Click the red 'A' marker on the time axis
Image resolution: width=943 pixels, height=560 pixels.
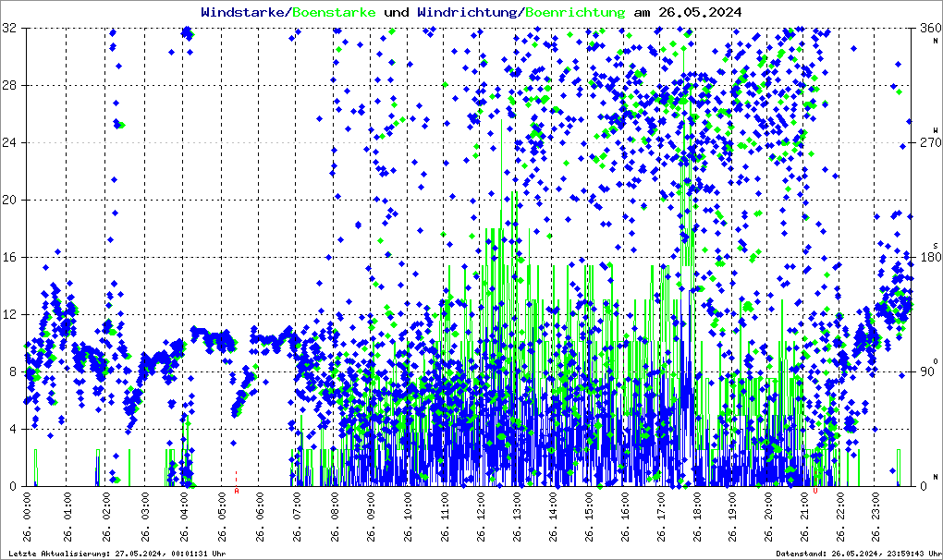[237, 492]
